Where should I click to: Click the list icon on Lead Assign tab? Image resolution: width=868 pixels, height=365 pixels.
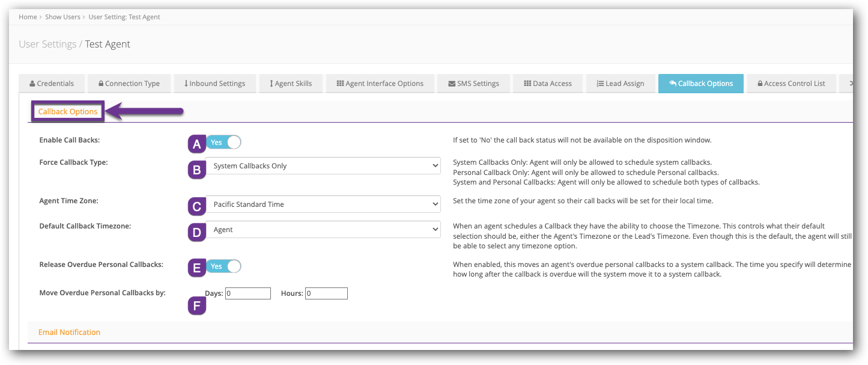coord(601,83)
